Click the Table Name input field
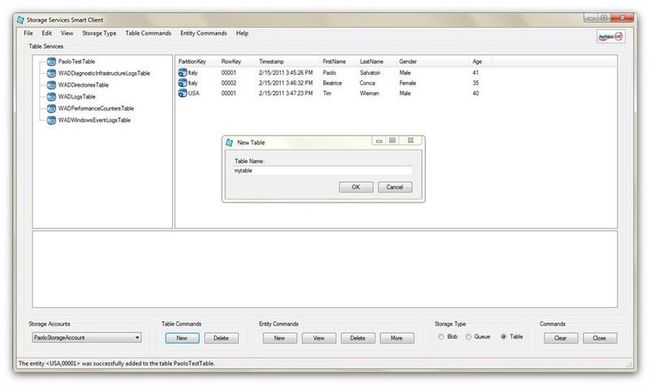The height and width of the screenshot is (385, 650). click(323, 171)
